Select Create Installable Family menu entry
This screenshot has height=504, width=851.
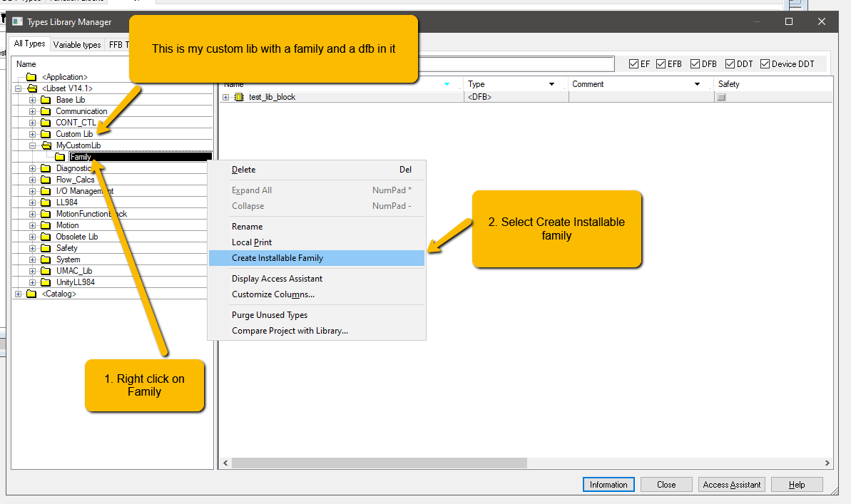point(317,258)
